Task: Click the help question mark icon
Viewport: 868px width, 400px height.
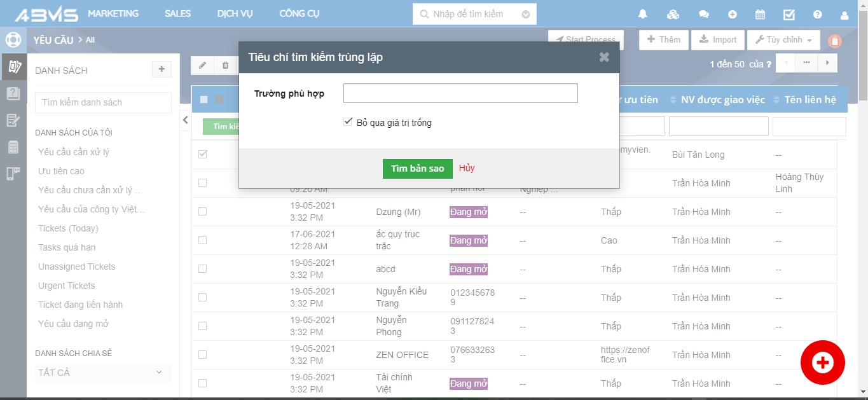Action: tap(817, 14)
